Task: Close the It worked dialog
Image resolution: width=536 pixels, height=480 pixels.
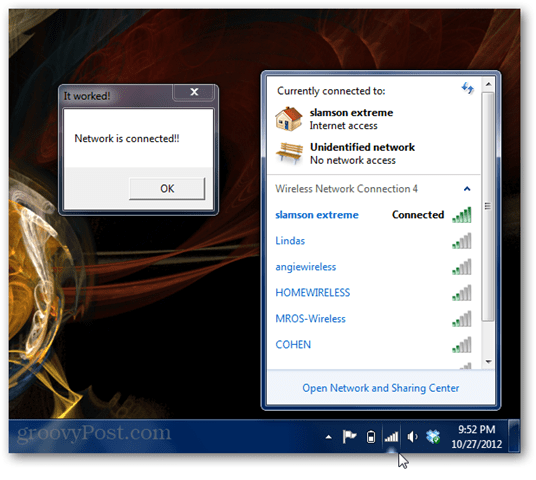Action: tap(194, 92)
